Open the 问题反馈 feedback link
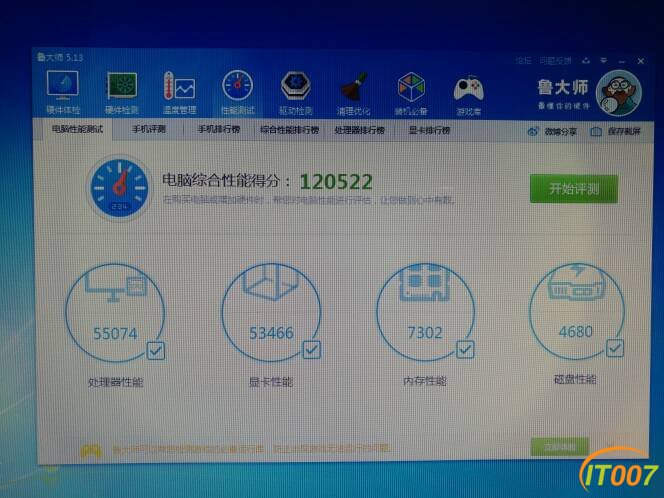The image size is (664, 498). [556, 61]
